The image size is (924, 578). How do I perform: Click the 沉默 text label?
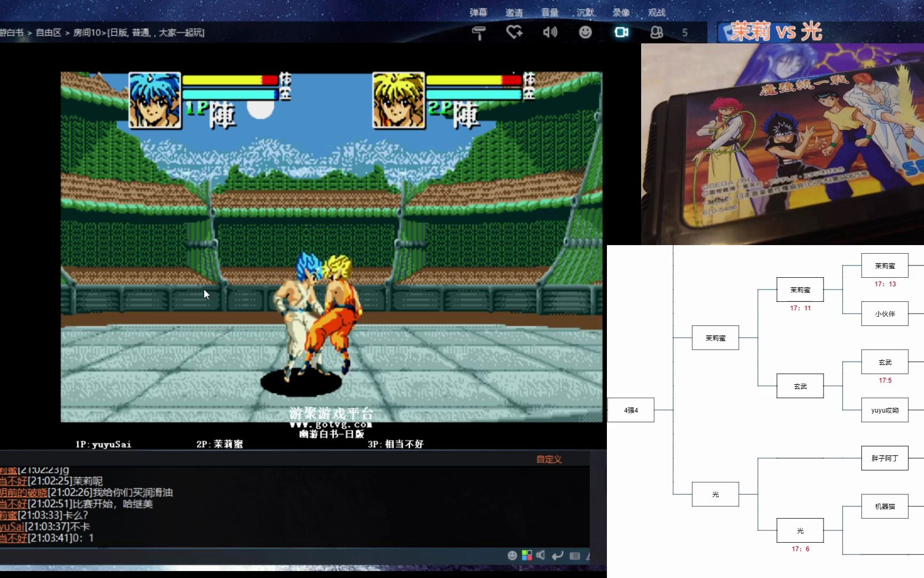tap(586, 12)
